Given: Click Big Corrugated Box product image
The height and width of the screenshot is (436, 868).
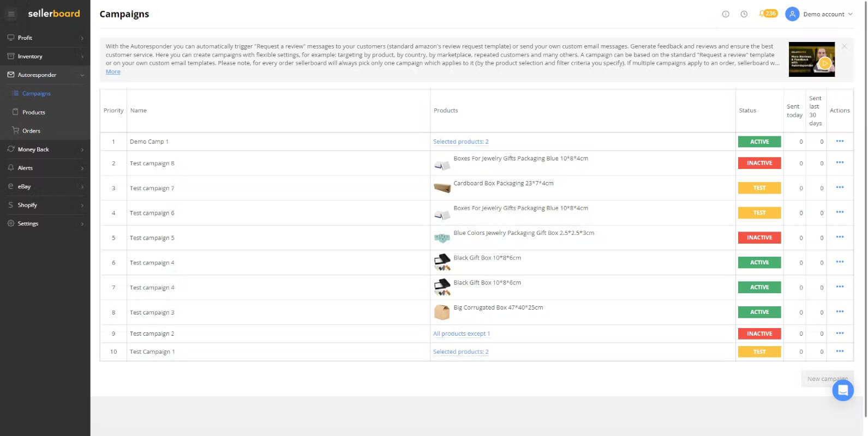Looking at the screenshot, I should [x=442, y=312].
